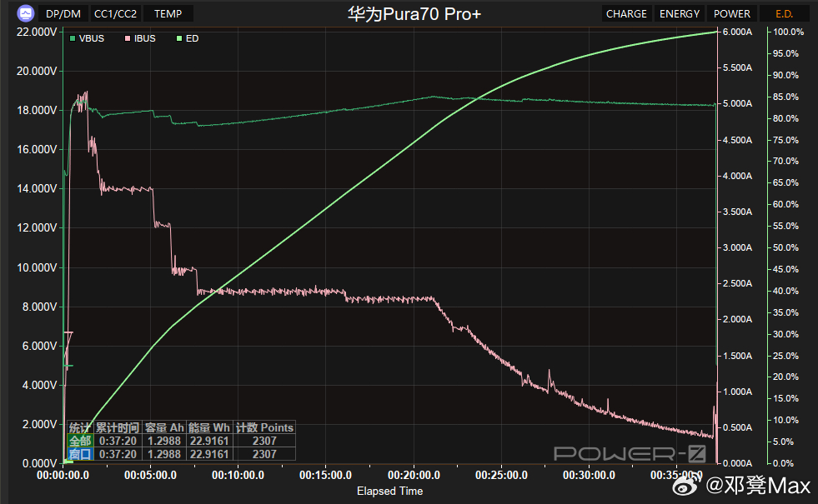Open the DP/DM tab
The width and height of the screenshot is (818, 504).
63,13
